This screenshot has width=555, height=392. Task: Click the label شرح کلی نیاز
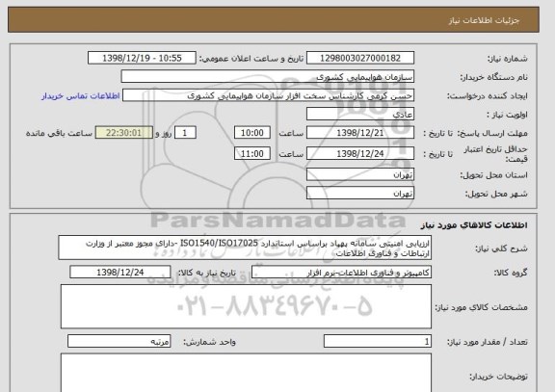coord(501,248)
